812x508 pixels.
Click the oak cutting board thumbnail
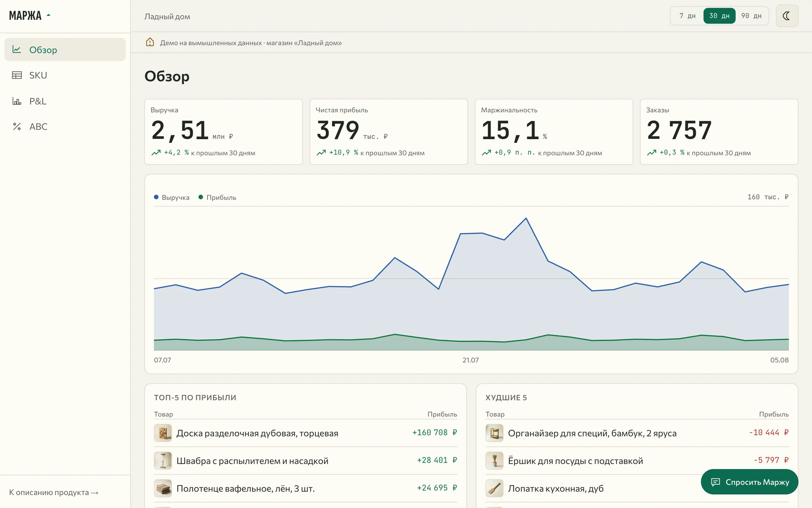[x=163, y=433]
